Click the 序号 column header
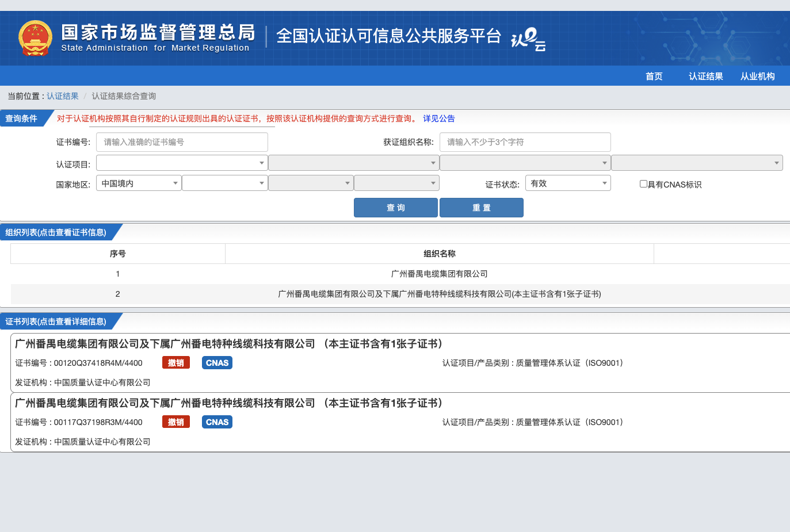This screenshot has height=532, width=790. pos(118,254)
